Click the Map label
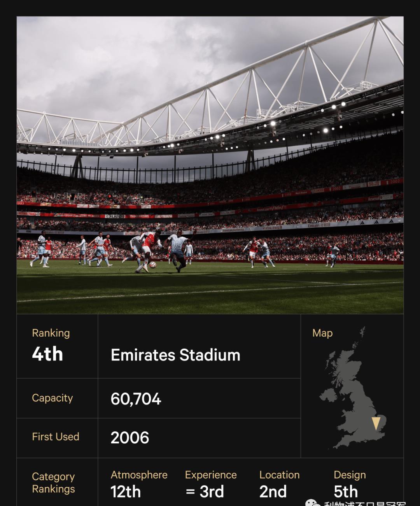 tap(322, 333)
